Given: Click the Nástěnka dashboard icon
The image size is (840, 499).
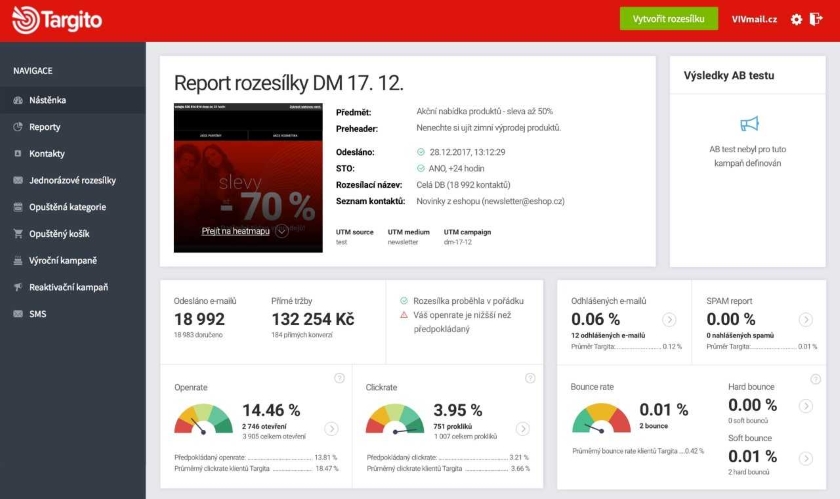Looking at the screenshot, I should 18,100.
